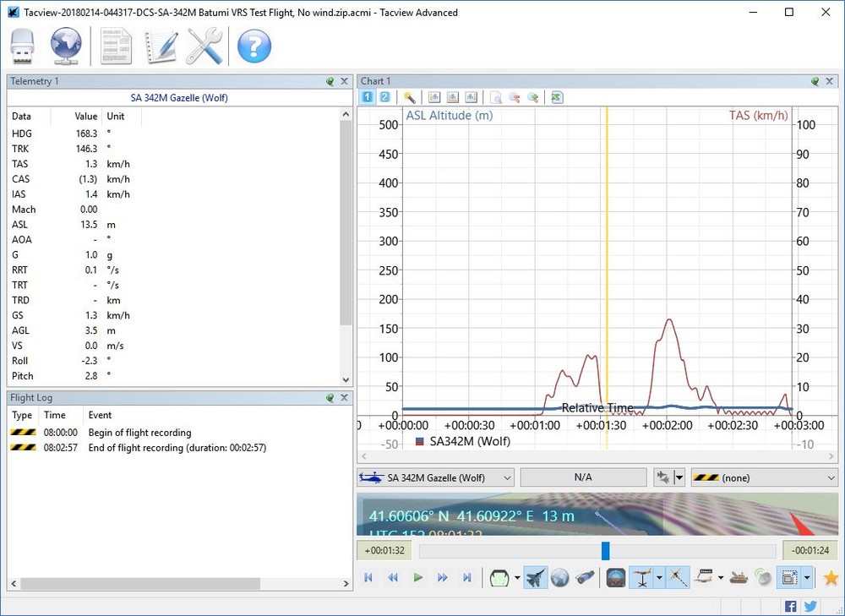Screen dimensions: 845x616
Task: Open dropdown arrow beside the cockpit view icon
Action: point(516,578)
